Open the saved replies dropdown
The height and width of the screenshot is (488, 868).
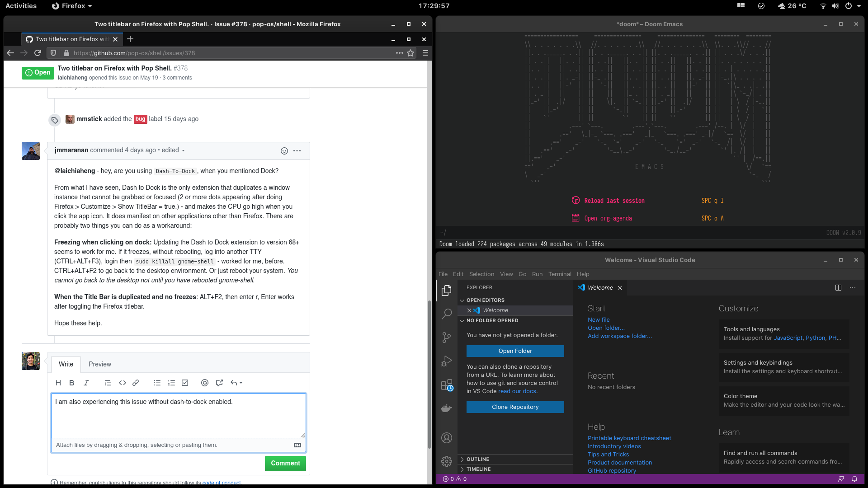point(236,383)
